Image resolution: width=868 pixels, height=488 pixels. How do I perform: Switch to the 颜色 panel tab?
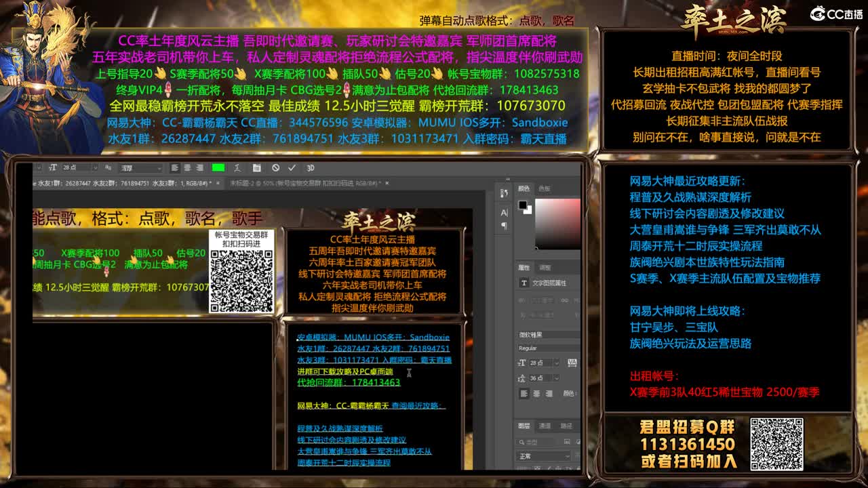[524, 188]
